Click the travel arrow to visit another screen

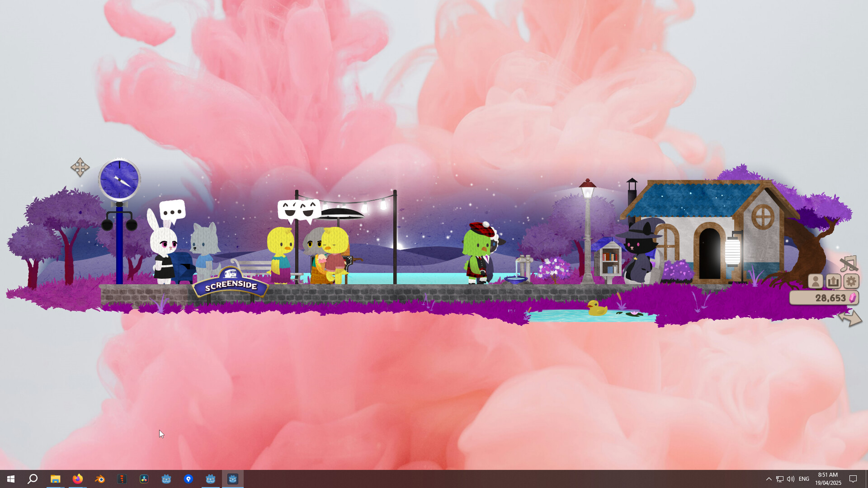850,319
